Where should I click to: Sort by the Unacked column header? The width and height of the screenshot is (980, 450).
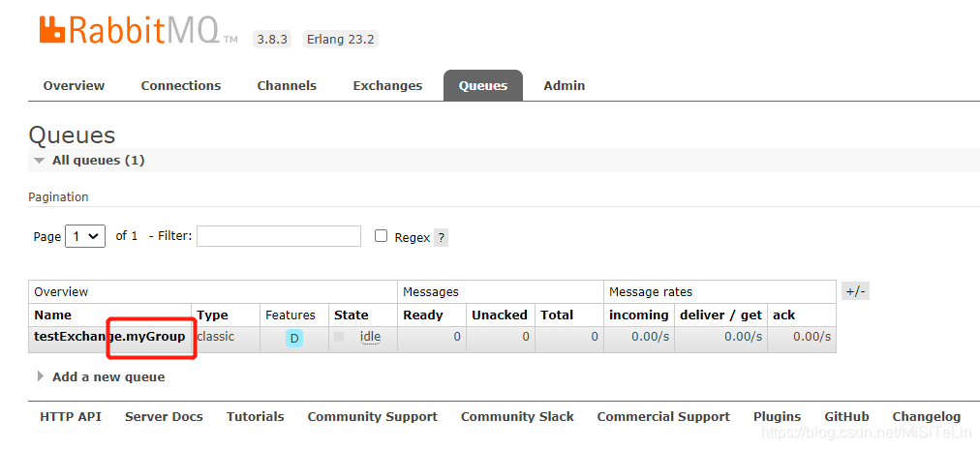tap(500, 315)
